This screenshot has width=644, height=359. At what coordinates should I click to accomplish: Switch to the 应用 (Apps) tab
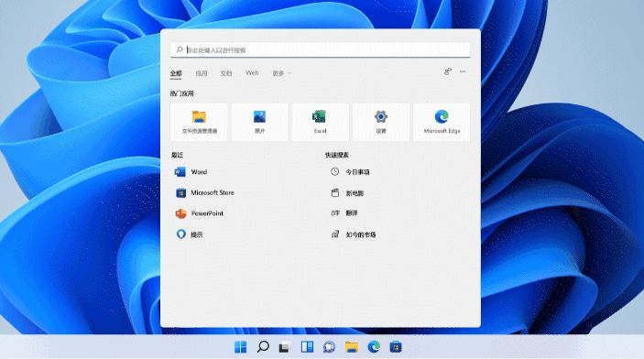[202, 73]
